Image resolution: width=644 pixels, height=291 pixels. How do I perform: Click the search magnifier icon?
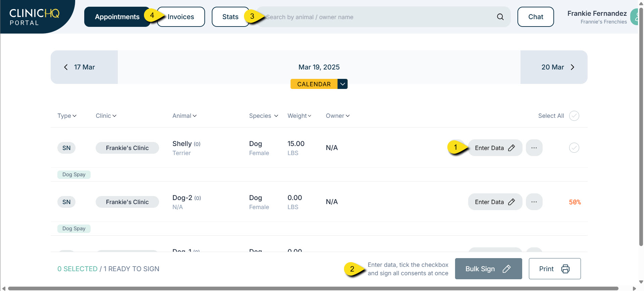(x=500, y=17)
